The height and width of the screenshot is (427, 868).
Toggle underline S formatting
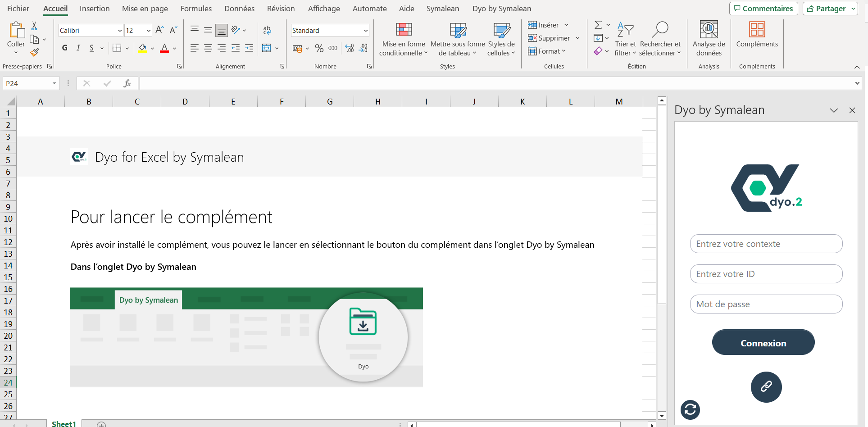tap(92, 48)
